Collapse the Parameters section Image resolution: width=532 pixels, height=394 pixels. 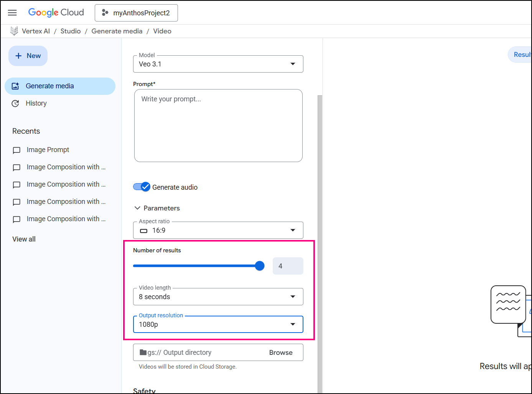click(x=137, y=208)
